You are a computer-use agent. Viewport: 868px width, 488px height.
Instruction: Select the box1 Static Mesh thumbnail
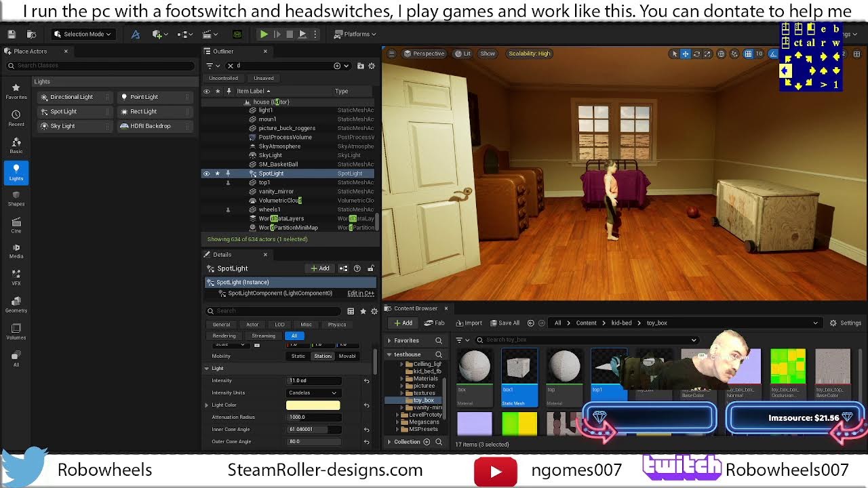tap(519, 378)
